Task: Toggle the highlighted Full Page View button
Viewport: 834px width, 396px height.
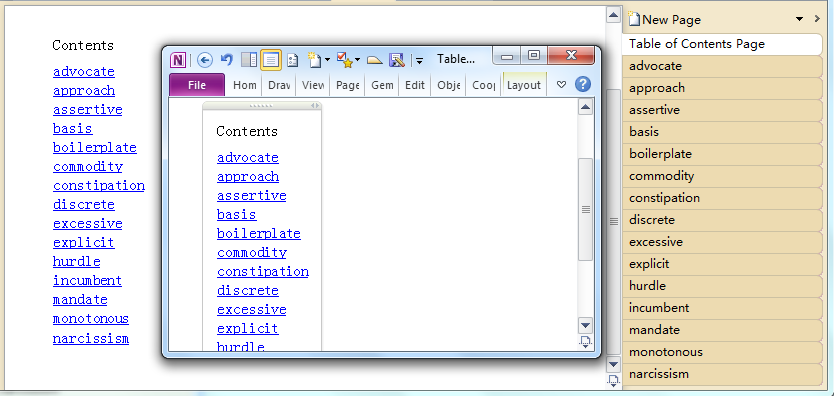Action: pyautogui.click(x=271, y=60)
